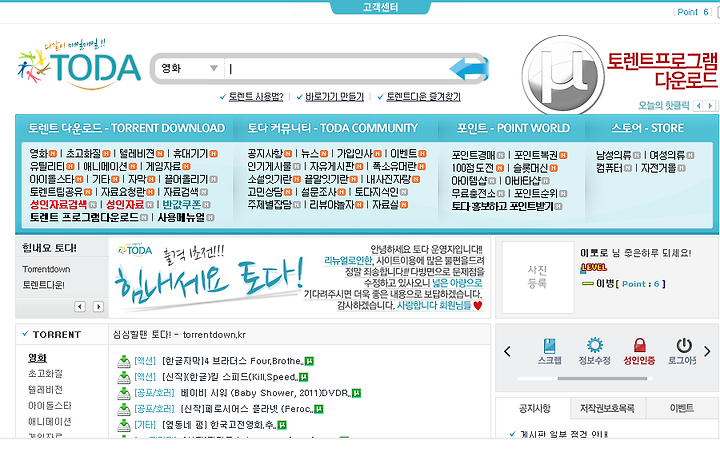Go to the TODA logo homepage
Image resolution: width=720 pixels, height=456 pixels.
pyautogui.click(x=79, y=64)
